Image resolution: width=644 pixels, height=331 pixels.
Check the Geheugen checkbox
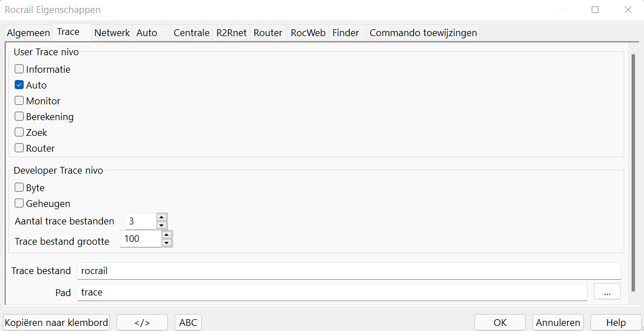click(19, 204)
